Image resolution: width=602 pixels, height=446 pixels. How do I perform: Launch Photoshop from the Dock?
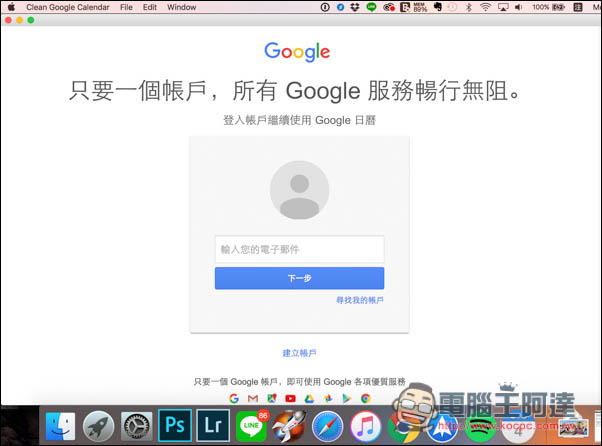tap(175, 425)
